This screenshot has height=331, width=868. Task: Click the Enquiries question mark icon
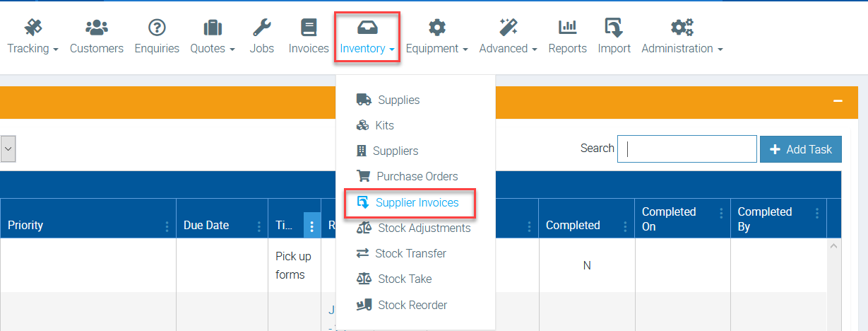click(157, 28)
